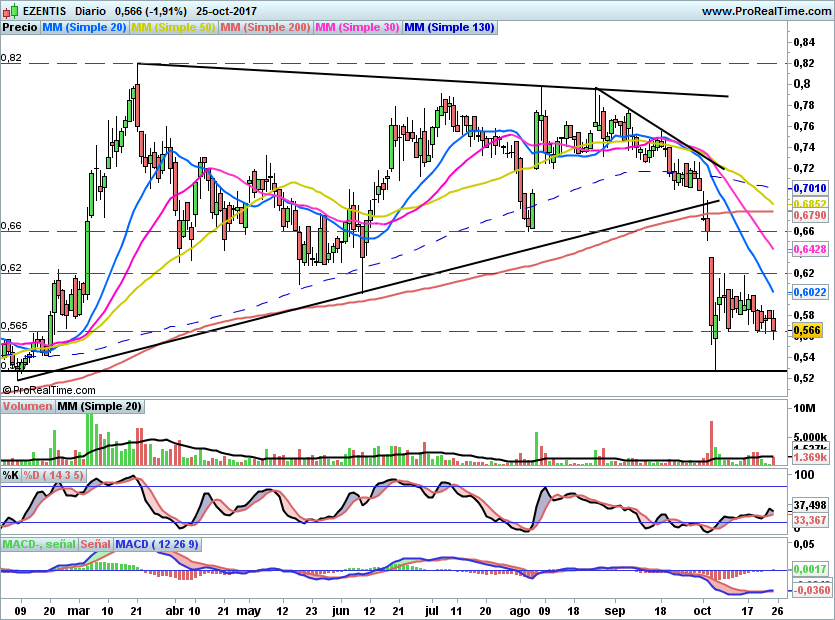Select the %K stochastic label
This screenshot has height=620, width=835.
[x=11, y=474]
